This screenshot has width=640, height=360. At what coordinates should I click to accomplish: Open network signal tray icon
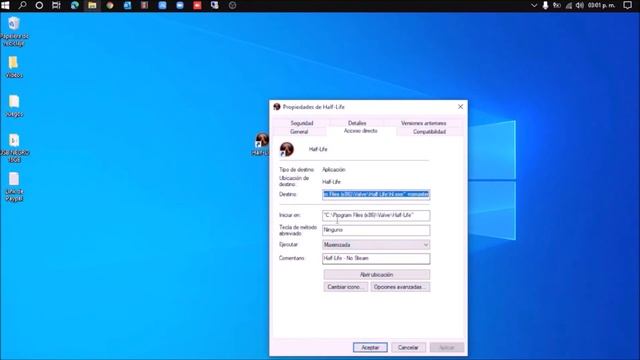[569, 5]
